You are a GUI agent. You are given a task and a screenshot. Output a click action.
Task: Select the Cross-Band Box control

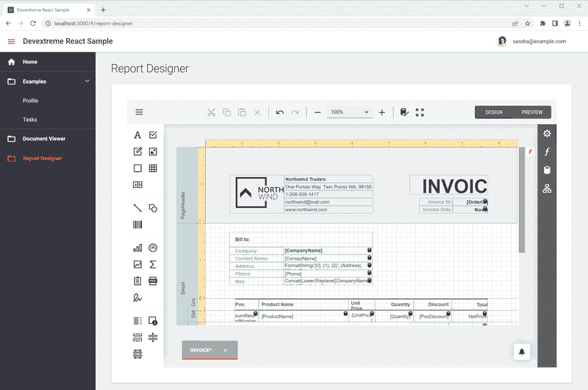pyautogui.click(x=137, y=354)
